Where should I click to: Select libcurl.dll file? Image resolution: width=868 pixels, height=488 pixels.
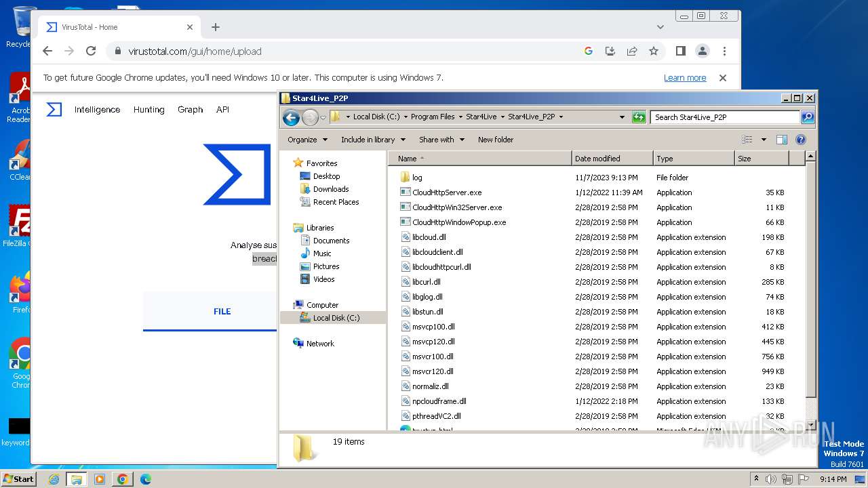(x=426, y=282)
